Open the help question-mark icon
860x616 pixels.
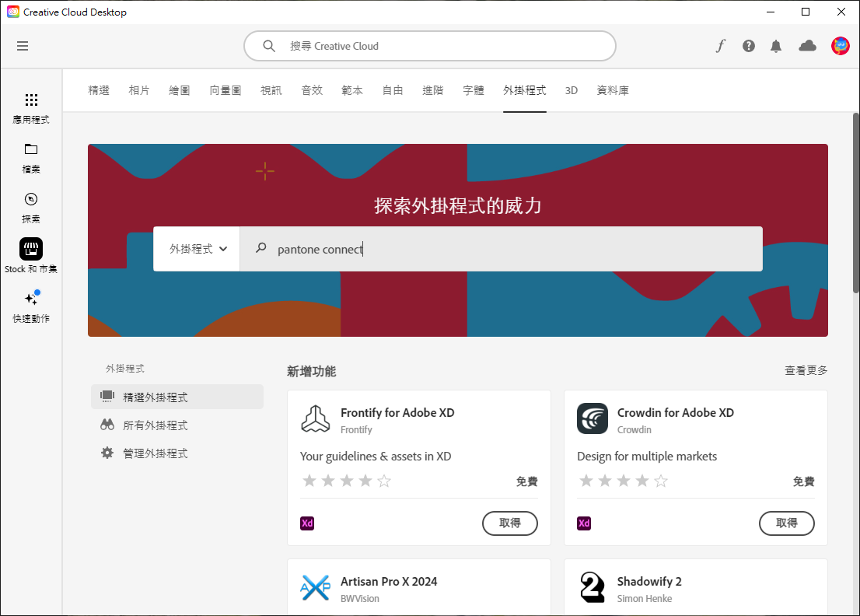tap(748, 46)
